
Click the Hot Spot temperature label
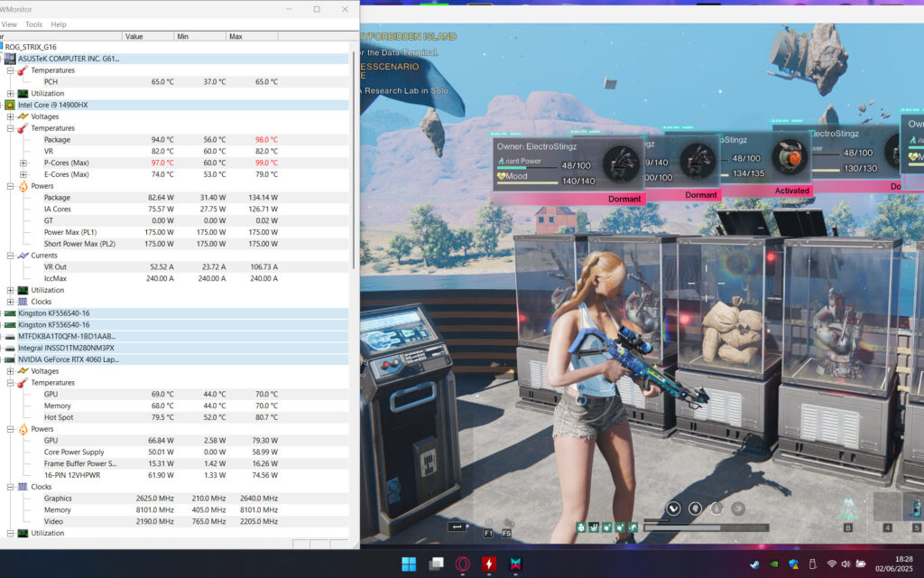[59, 417]
